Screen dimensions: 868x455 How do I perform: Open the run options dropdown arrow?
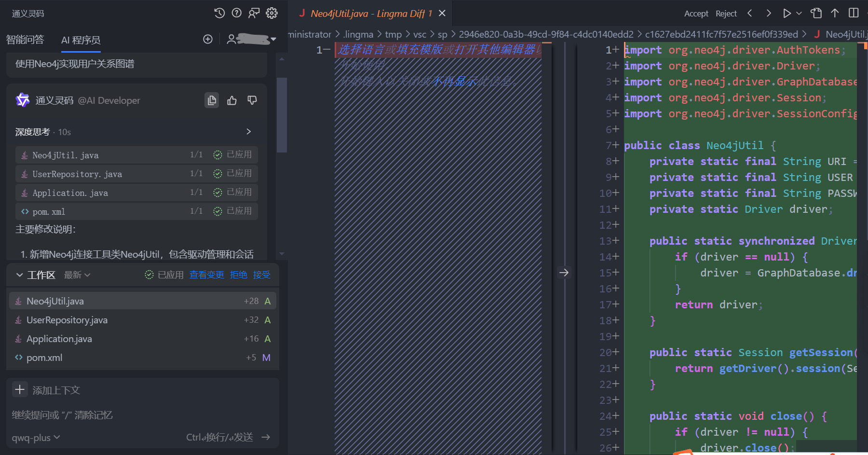click(x=799, y=13)
